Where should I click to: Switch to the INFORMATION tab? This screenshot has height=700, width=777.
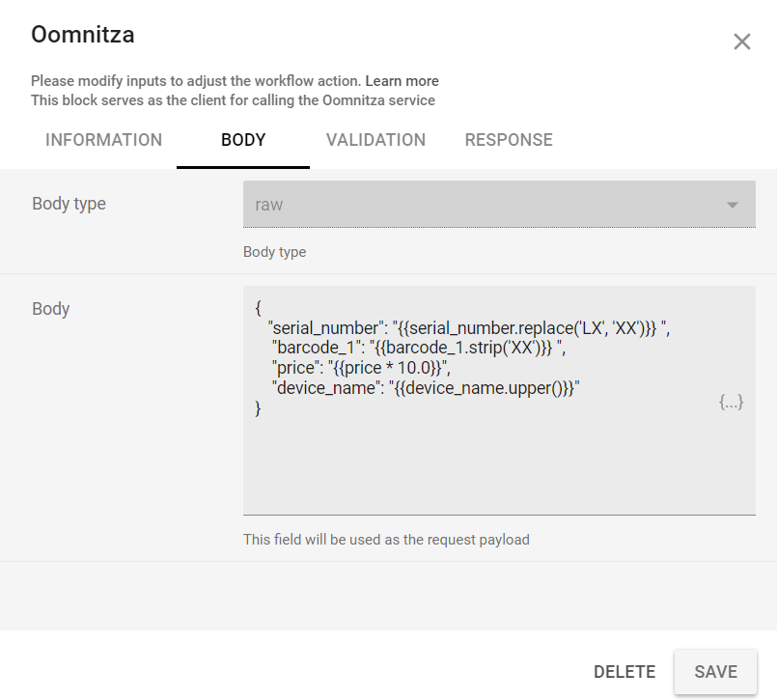click(x=103, y=140)
